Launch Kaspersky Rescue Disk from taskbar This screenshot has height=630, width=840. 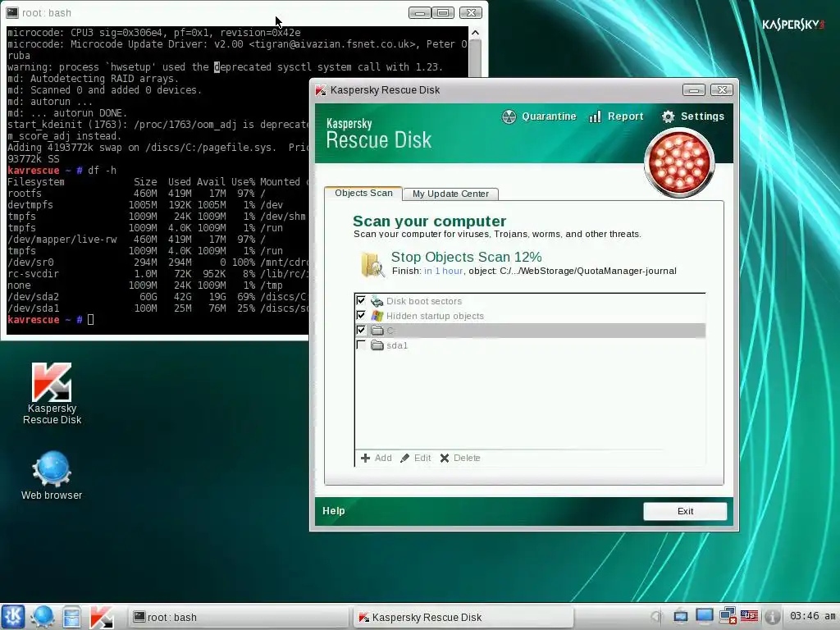coord(101,617)
